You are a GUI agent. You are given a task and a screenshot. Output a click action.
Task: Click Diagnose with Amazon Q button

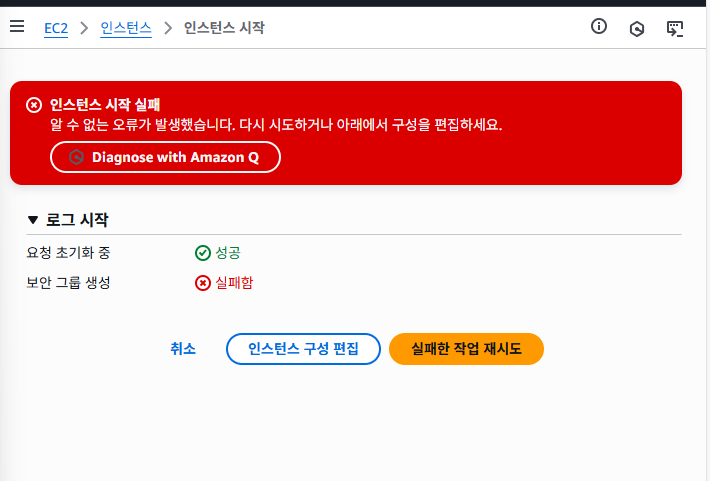tap(165, 157)
